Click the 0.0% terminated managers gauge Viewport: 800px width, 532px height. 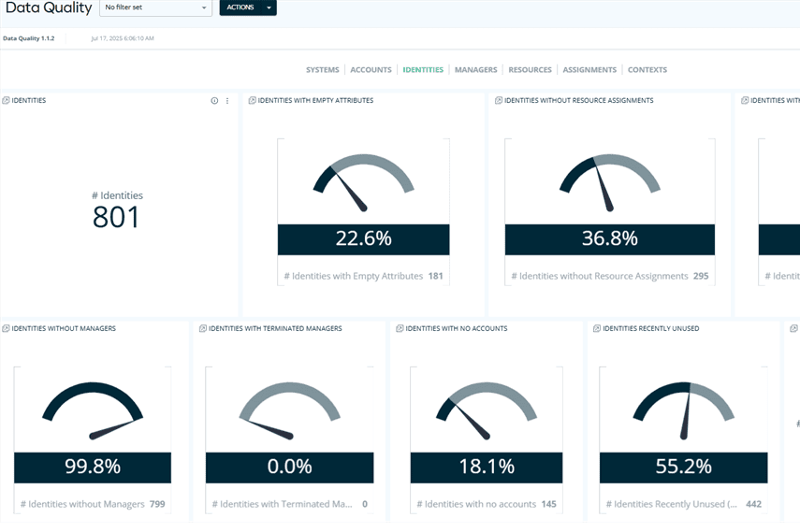point(289,410)
